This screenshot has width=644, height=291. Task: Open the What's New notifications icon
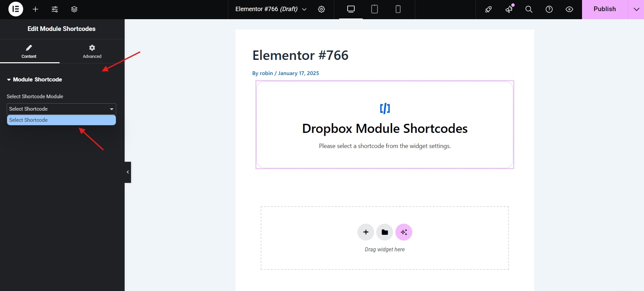(x=509, y=9)
